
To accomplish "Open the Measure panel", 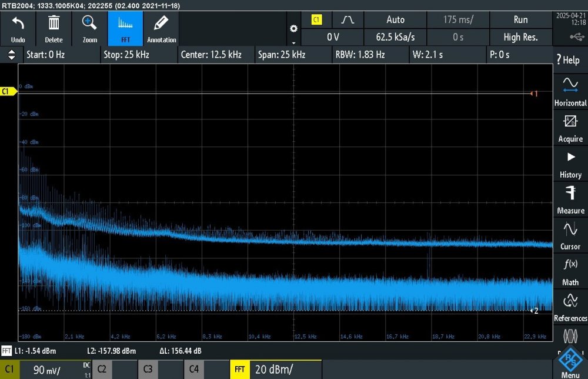I will [x=570, y=200].
